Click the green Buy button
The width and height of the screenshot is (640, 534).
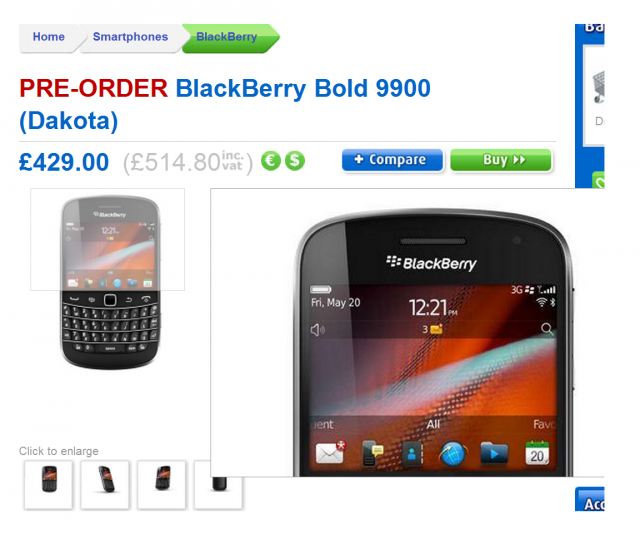[501, 160]
